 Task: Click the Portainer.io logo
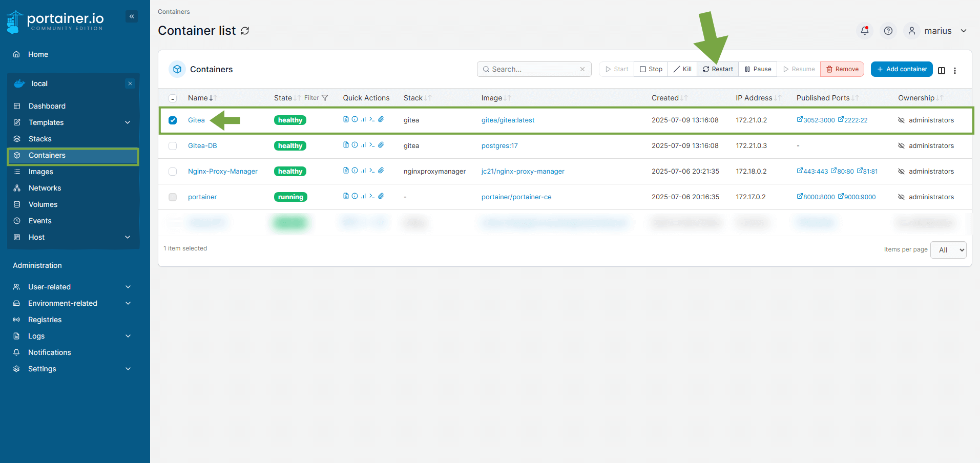(55, 22)
